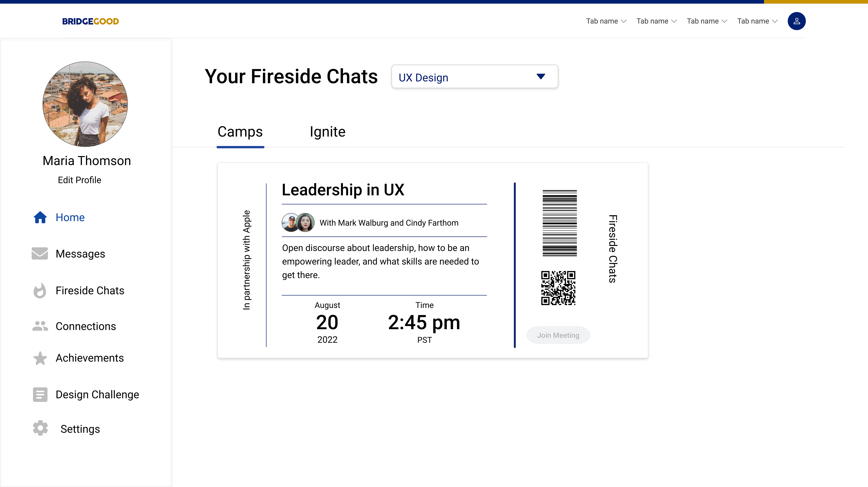Open Messages via the envelope icon
Viewport: 868px width, 487px height.
click(x=40, y=254)
